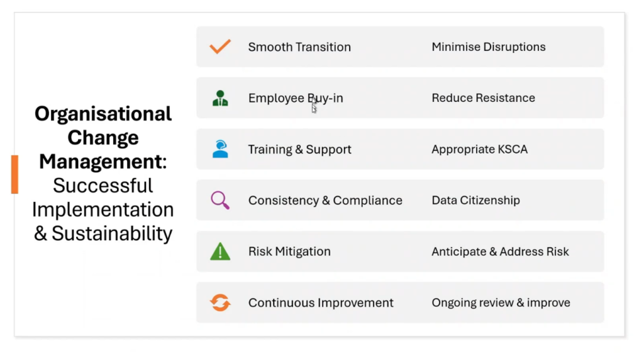
Task: Click the Minimise Disruptions text
Action: click(489, 47)
